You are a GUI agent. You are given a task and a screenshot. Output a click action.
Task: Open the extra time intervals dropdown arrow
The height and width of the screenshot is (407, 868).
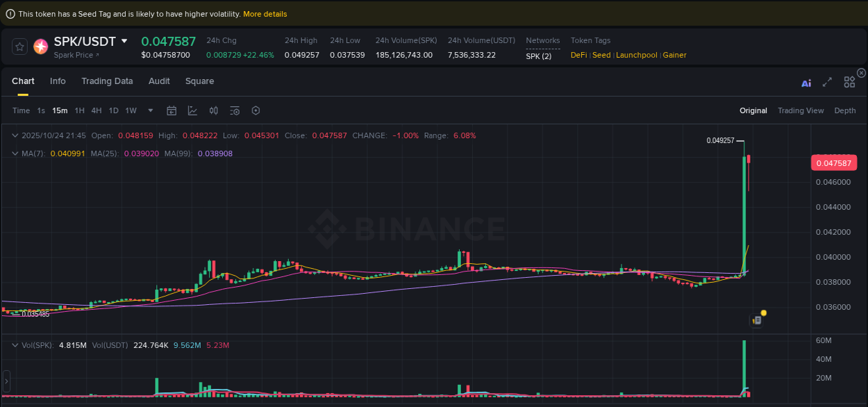tap(150, 110)
